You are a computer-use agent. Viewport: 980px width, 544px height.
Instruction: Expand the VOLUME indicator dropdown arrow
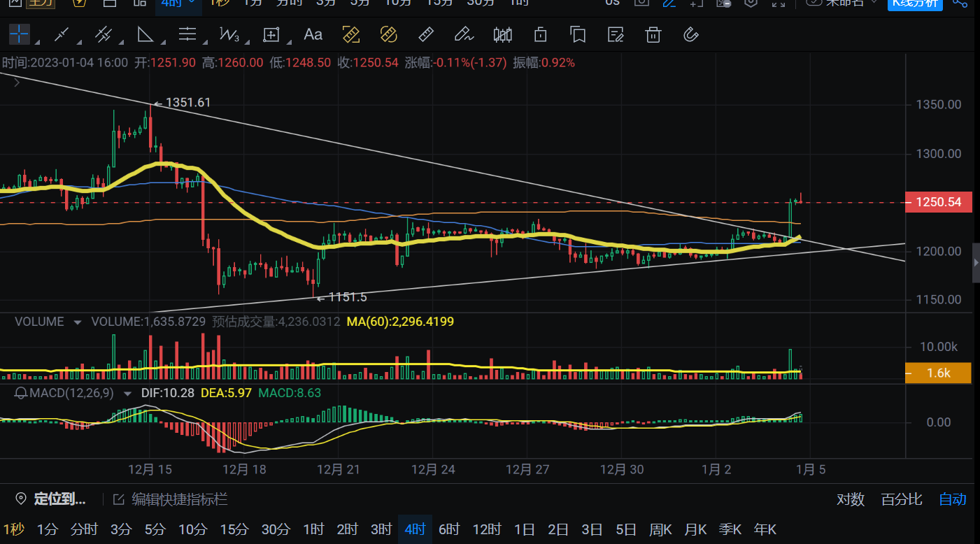[77, 322]
